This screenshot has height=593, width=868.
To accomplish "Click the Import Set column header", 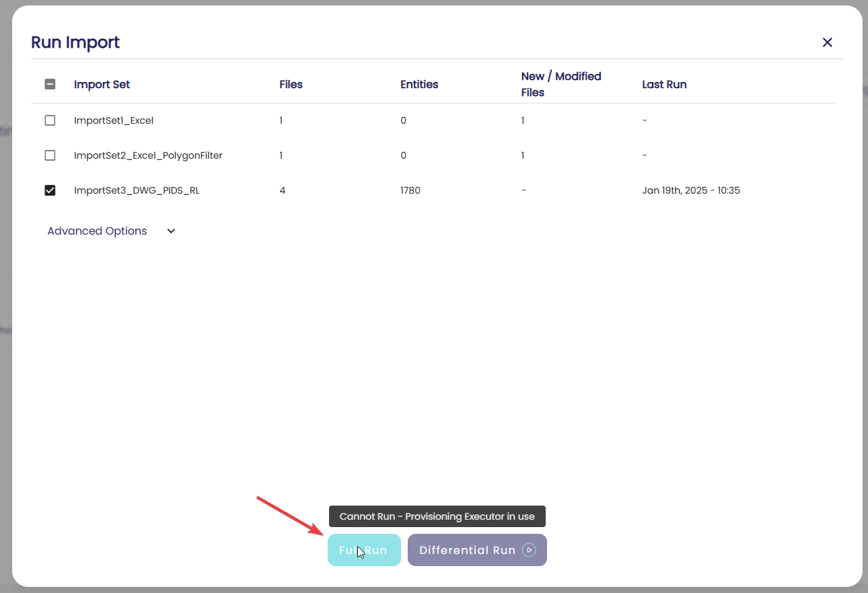I will click(102, 85).
